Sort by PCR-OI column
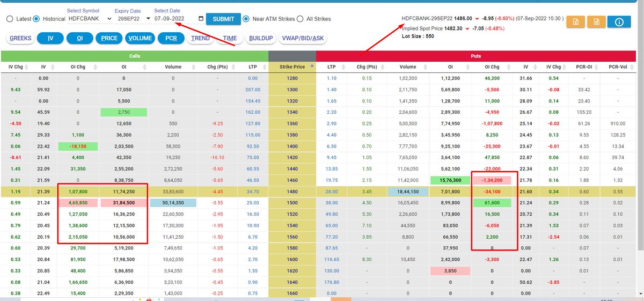Image resolution: width=644 pixels, height=301 pixels. [596, 67]
